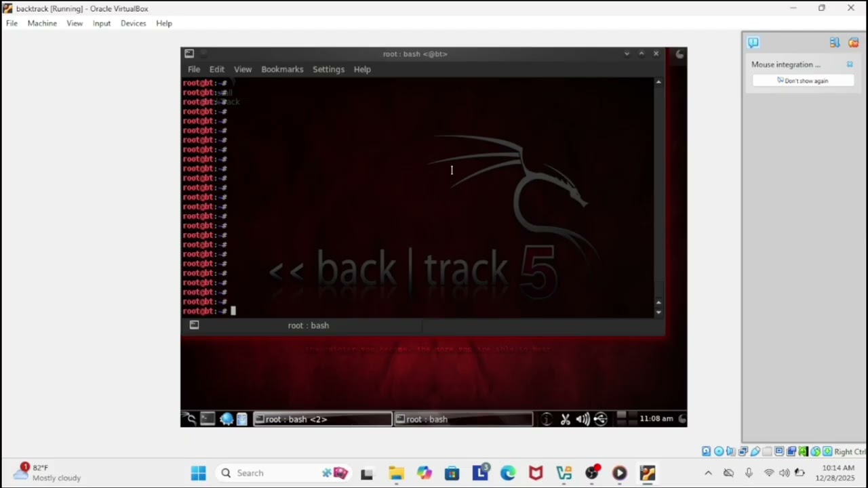This screenshot has height=488, width=868.
Task: Click clear all notifications icon
Action: [x=853, y=42]
